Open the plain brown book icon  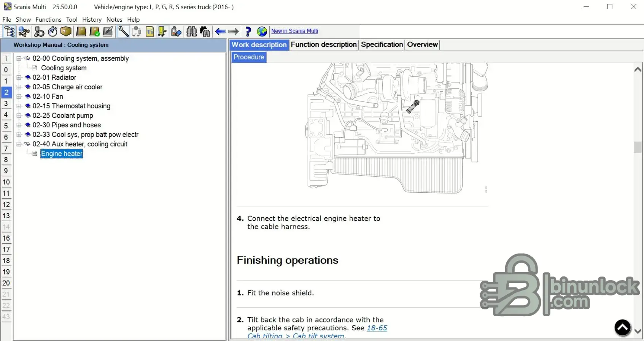click(x=81, y=32)
